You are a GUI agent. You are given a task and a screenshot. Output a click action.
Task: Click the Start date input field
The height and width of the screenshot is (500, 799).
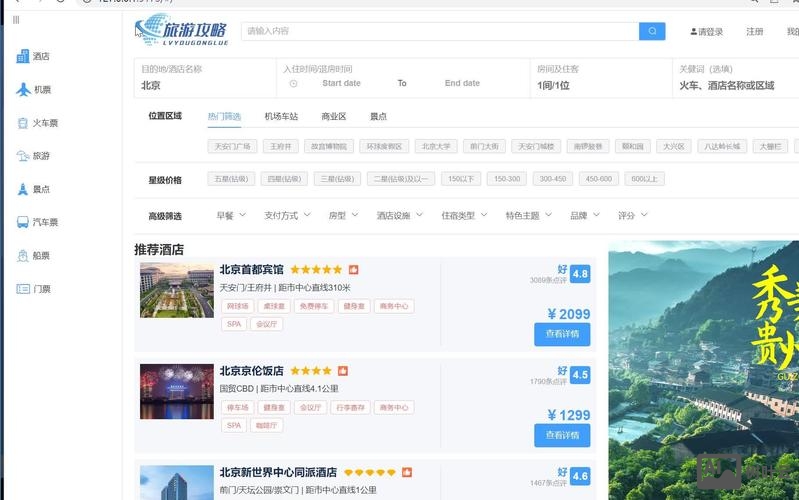[x=341, y=84]
